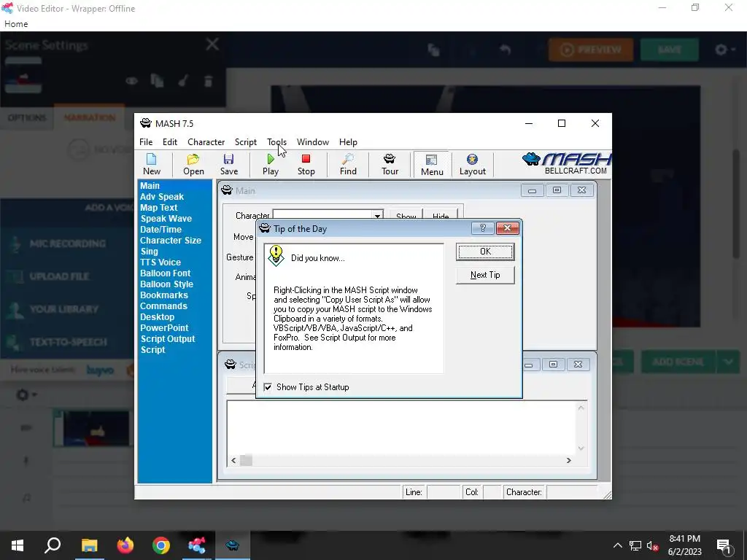Select Sing in the sidebar
The image size is (747, 560).
[x=149, y=252]
